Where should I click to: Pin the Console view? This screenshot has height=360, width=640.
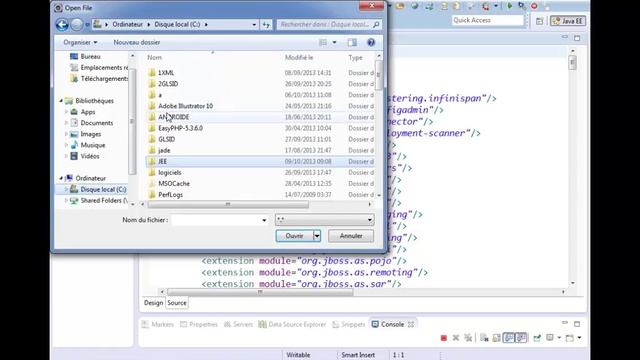(537, 338)
